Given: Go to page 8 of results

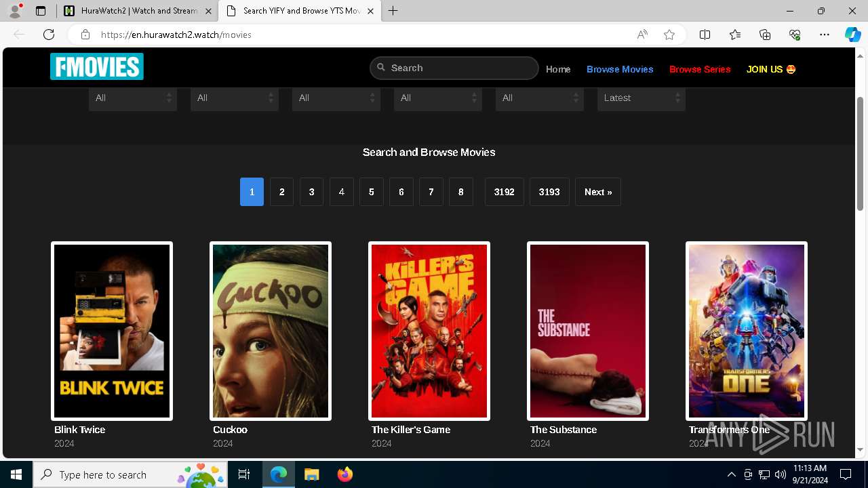Looking at the screenshot, I should (x=461, y=192).
